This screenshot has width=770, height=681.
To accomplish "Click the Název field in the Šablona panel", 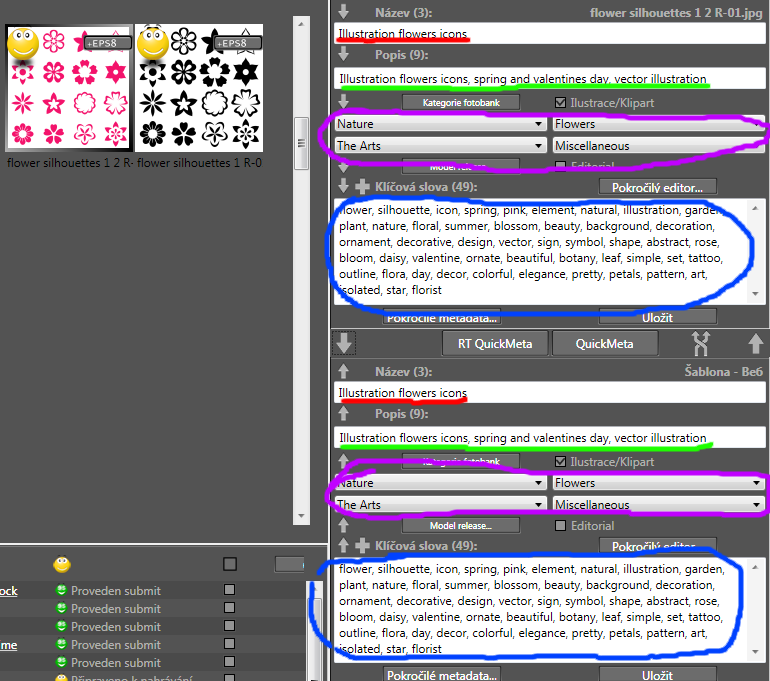I will pos(549,392).
